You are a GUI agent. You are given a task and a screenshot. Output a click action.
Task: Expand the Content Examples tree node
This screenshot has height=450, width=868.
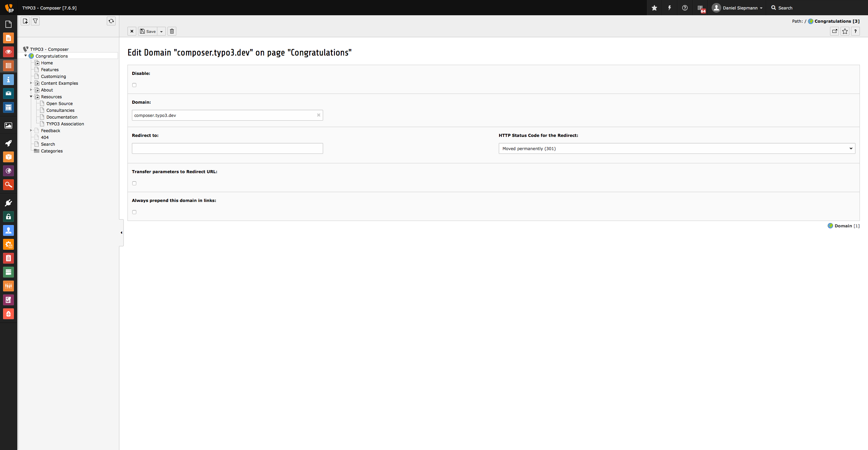[x=31, y=83]
